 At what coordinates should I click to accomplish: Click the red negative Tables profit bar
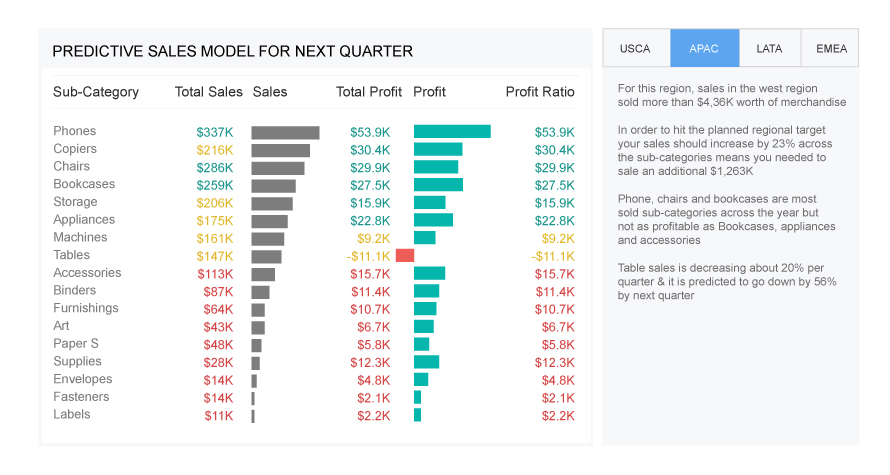(405, 256)
